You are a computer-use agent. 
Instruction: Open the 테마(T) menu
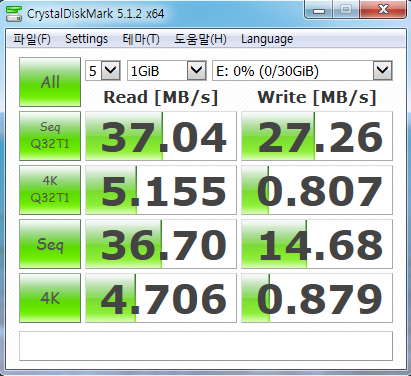click(141, 39)
